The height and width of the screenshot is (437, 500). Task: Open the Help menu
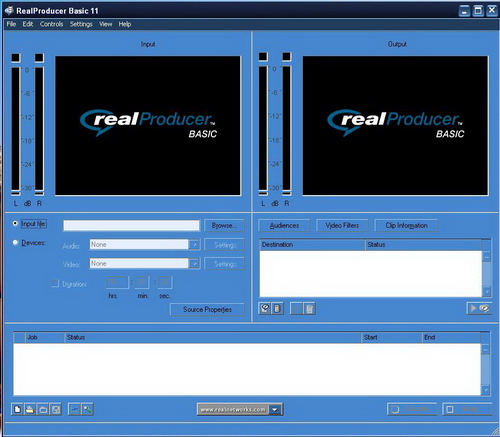click(125, 24)
